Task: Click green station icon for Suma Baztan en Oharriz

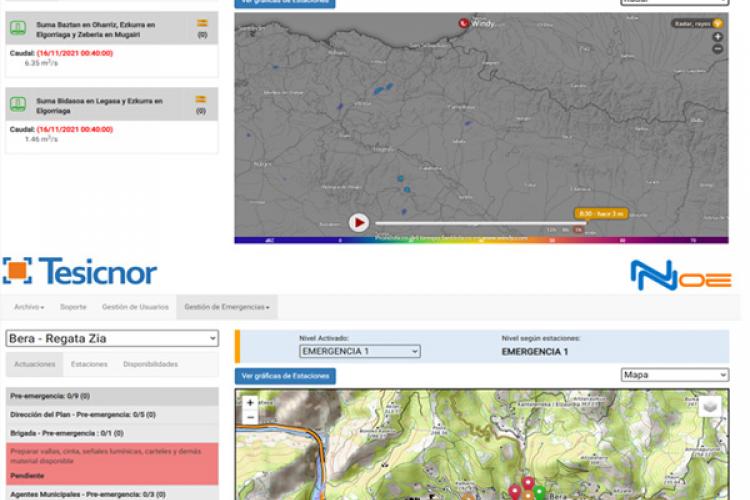Action: (x=18, y=28)
